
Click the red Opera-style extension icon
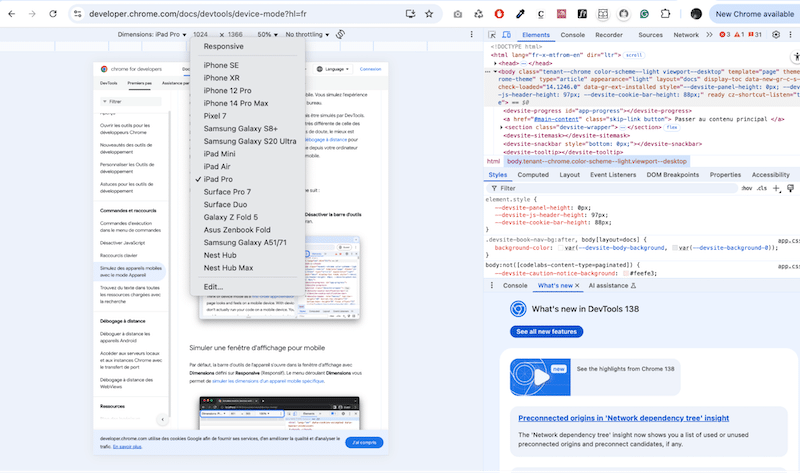(x=499, y=14)
